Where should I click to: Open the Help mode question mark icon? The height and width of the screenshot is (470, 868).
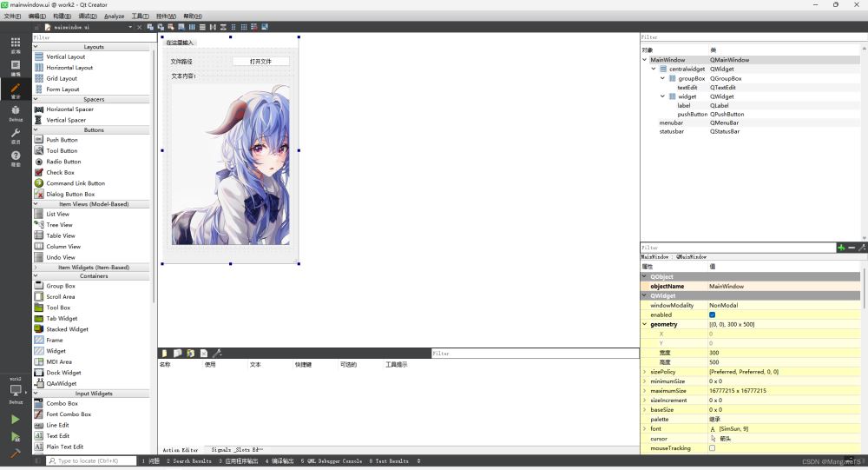tap(16, 156)
